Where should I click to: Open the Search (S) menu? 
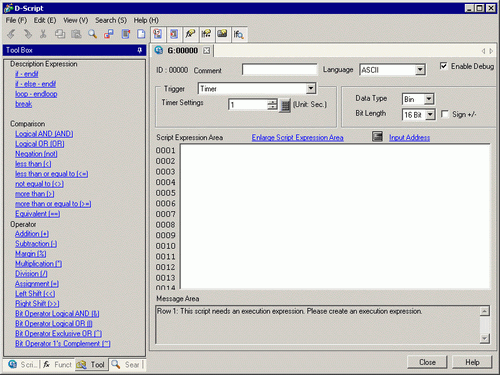[111, 20]
